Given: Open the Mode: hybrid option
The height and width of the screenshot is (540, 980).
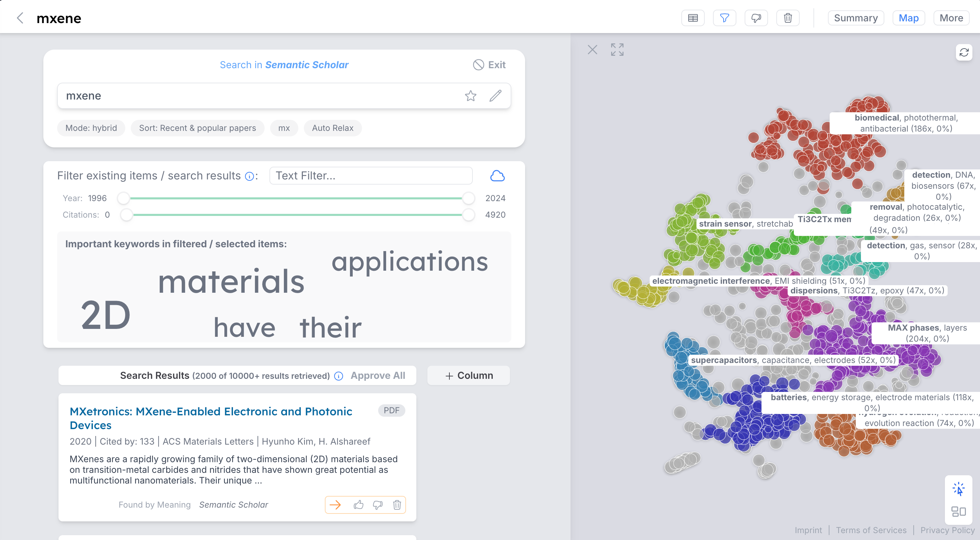Looking at the screenshot, I should (91, 128).
